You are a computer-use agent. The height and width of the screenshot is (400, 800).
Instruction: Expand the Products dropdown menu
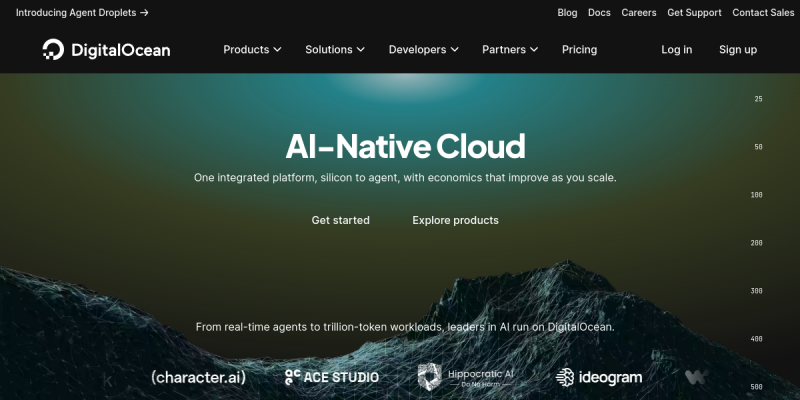tap(252, 49)
